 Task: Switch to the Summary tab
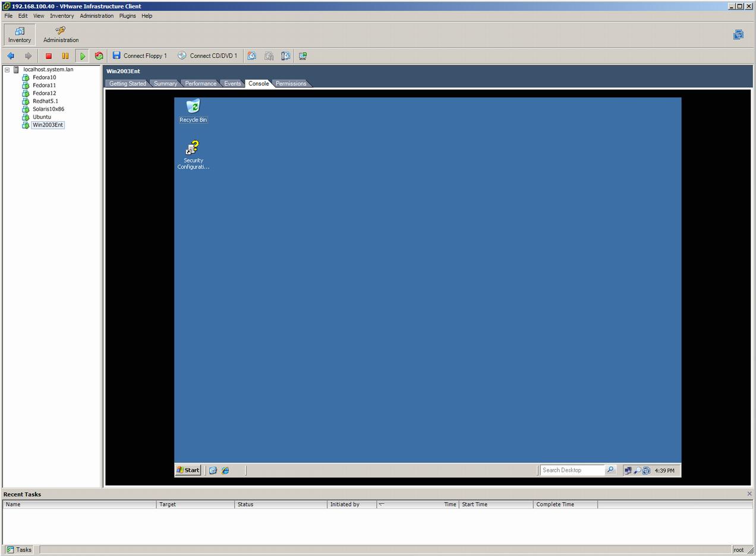[165, 83]
